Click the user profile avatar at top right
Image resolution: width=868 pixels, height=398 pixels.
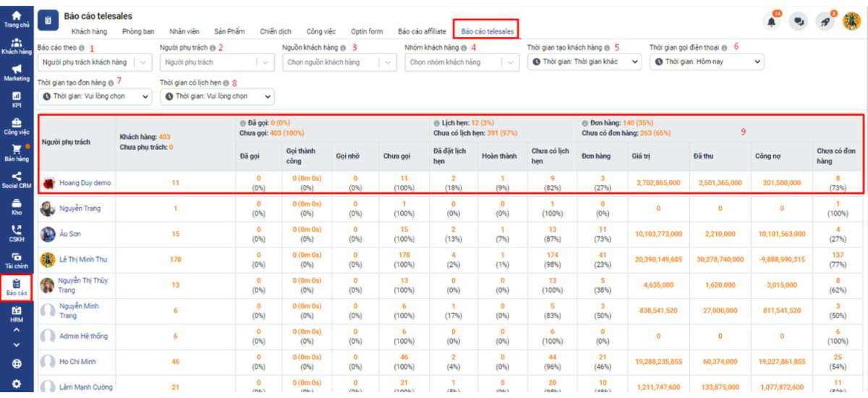pyautogui.click(x=851, y=22)
